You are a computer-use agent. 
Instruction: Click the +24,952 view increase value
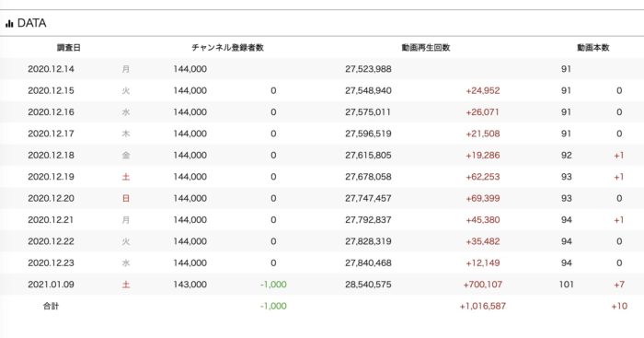pos(483,90)
